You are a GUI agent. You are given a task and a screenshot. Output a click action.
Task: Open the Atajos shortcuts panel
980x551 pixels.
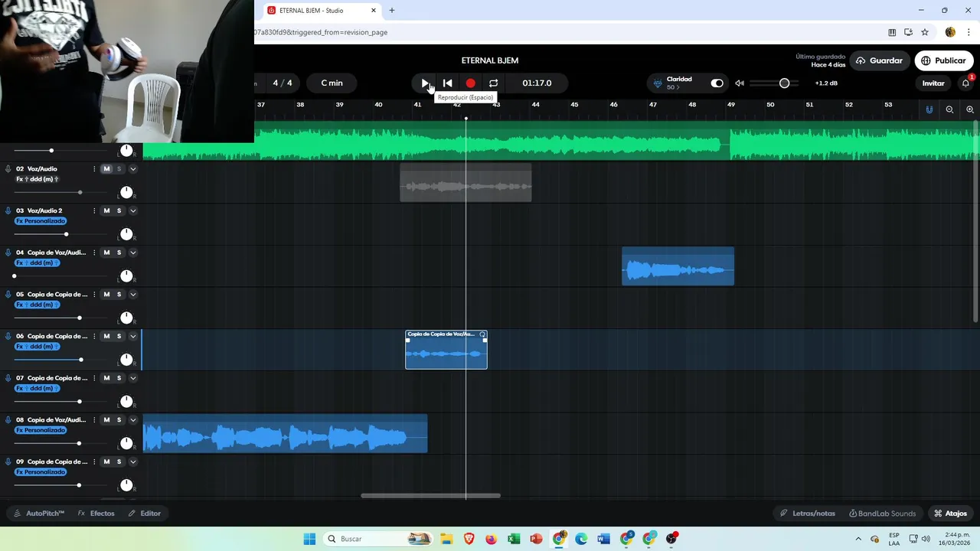pos(950,514)
